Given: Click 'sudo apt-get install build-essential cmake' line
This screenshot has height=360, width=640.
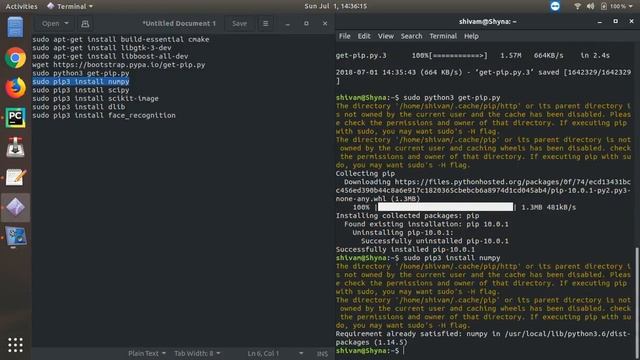Looking at the screenshot, I should 121,39.
